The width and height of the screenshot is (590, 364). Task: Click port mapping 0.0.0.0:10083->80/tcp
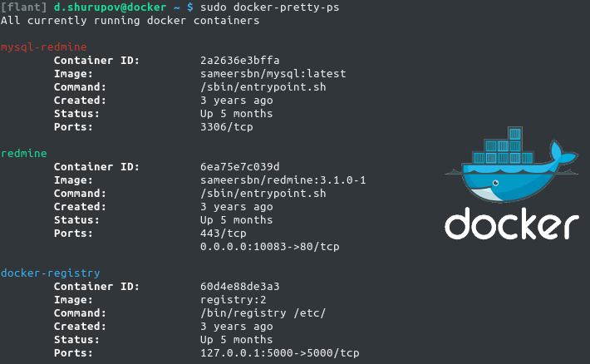270,247
